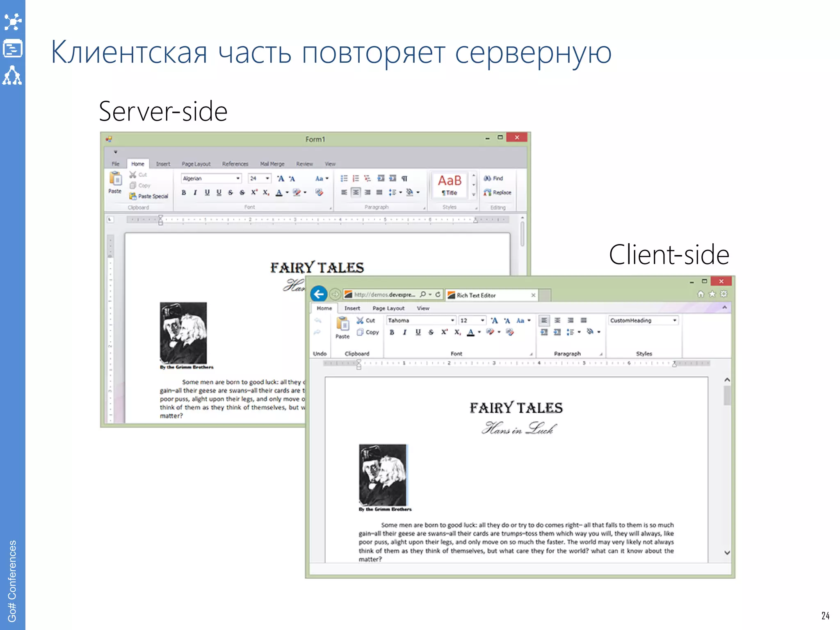840x630 pixels.
Task: Click Grow Font icon in Form1 ribbon
Action: [281, 178]
